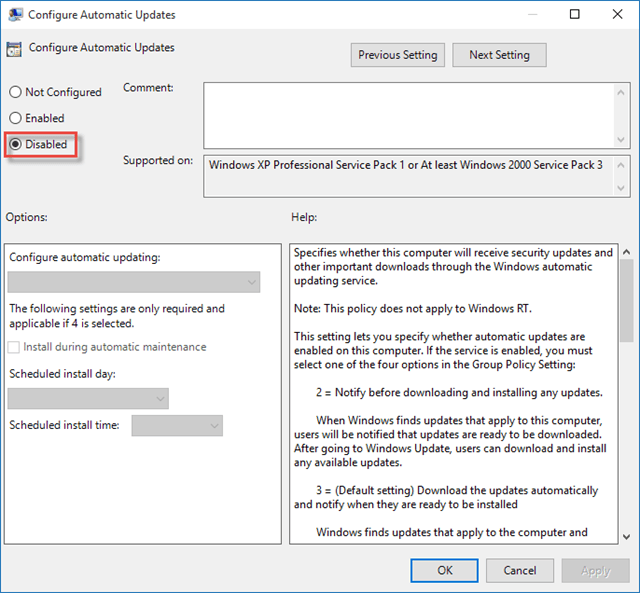
Task: Click Help pane scroll down arrow
Action: click(627, 537)
